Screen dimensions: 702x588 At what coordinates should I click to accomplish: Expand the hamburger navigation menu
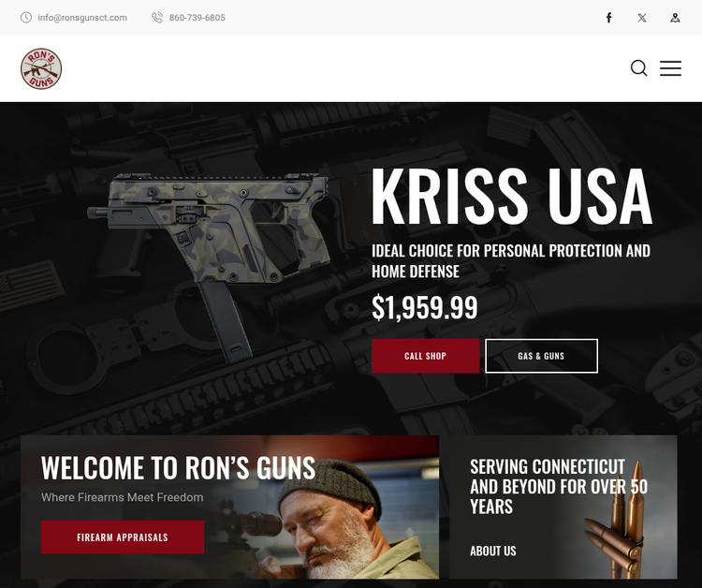click(670, 68)
